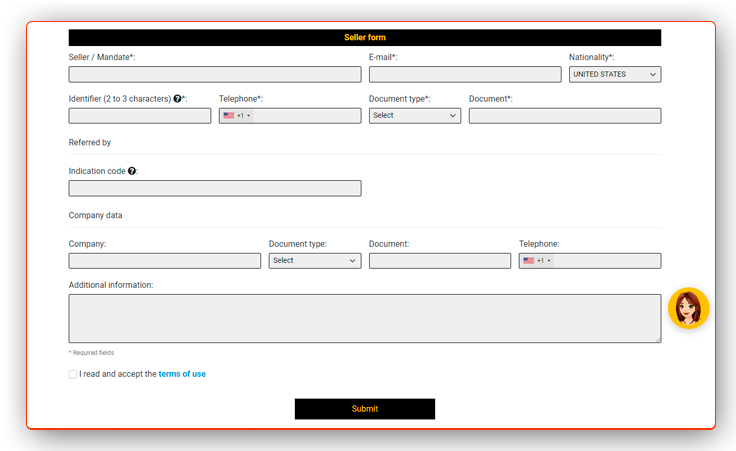Click the '* Required fields' note
This screenshot has height=451, width=736.
92,352
